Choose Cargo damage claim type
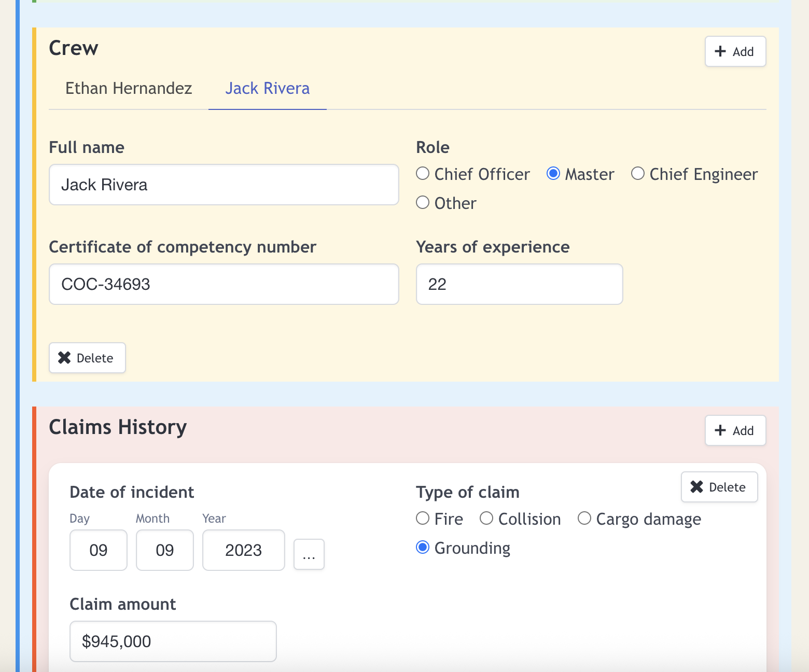The width and height of the screenshot is (809, 672). (x=584, y=519)
